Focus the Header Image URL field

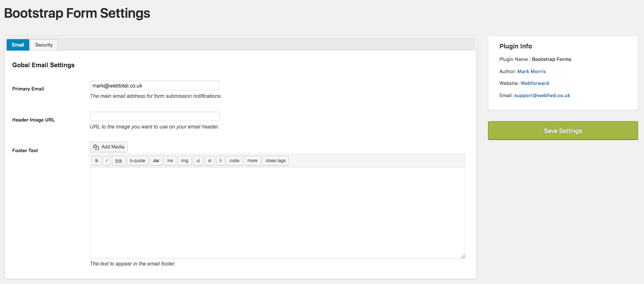155,116
